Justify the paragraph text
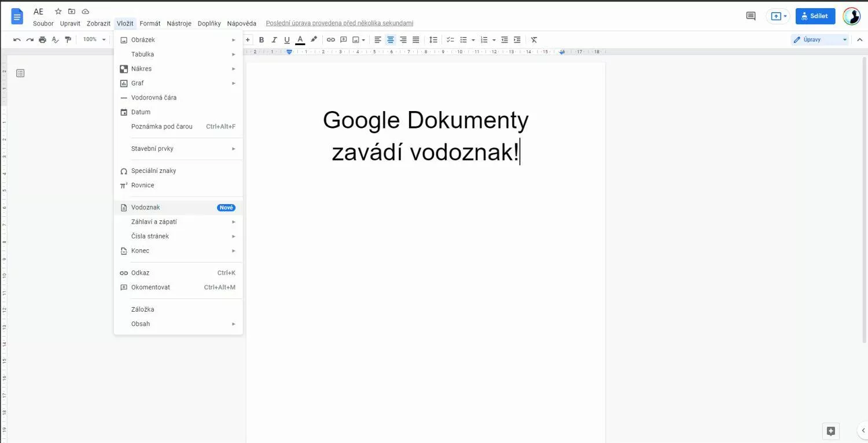The width and height of the screenshot is (868, 443). (416, 40)
